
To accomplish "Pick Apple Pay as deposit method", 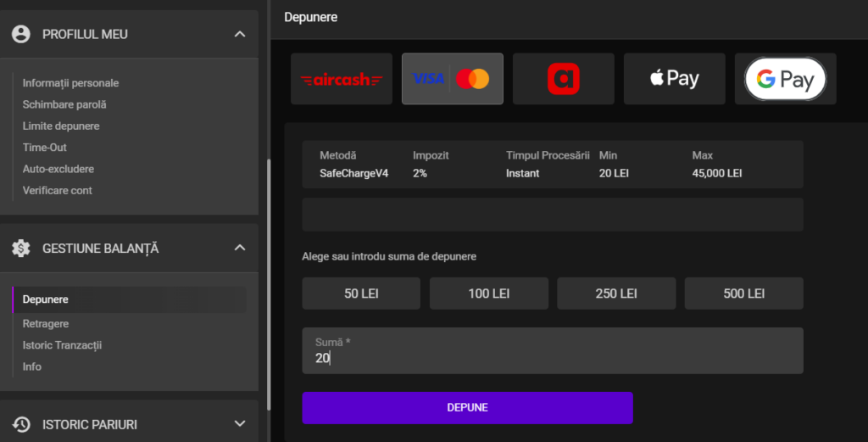I will [674, 79].
